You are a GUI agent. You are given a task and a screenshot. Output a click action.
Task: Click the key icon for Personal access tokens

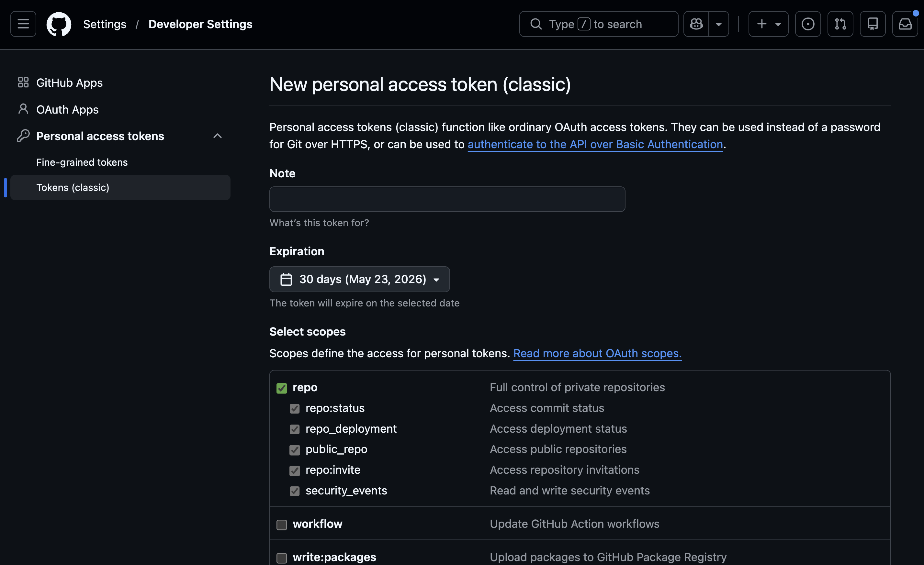coord(23,136)
